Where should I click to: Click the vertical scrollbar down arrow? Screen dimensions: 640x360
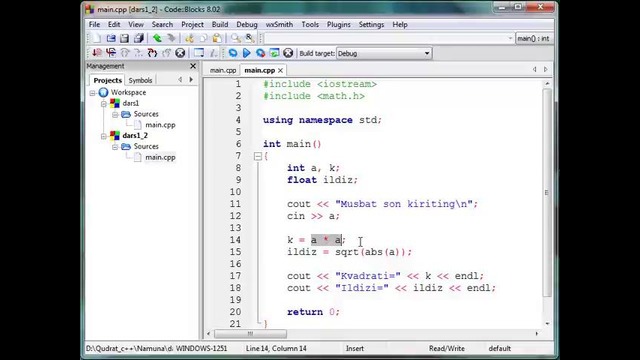pyautogui.click(x=547, y=324)
